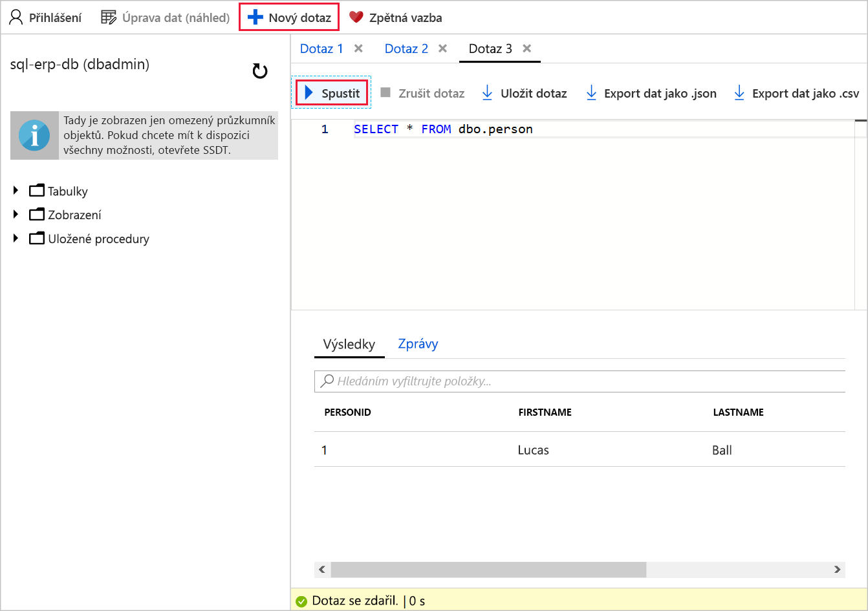Click the results horizontal scrollbar thumb

(488, 570)
